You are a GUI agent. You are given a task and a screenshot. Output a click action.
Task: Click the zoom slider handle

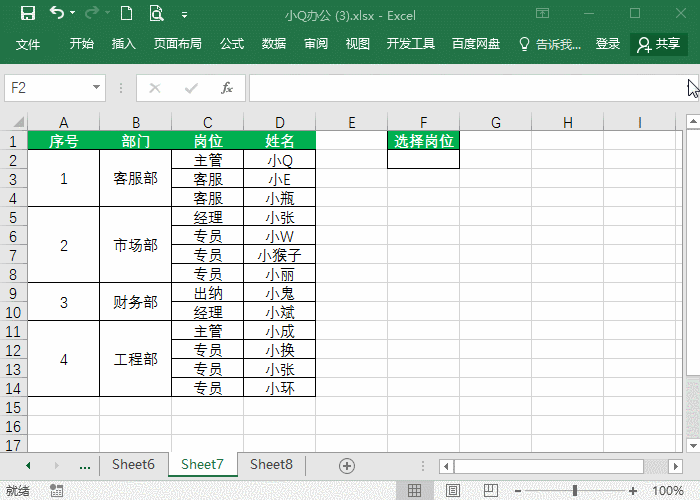575,491
